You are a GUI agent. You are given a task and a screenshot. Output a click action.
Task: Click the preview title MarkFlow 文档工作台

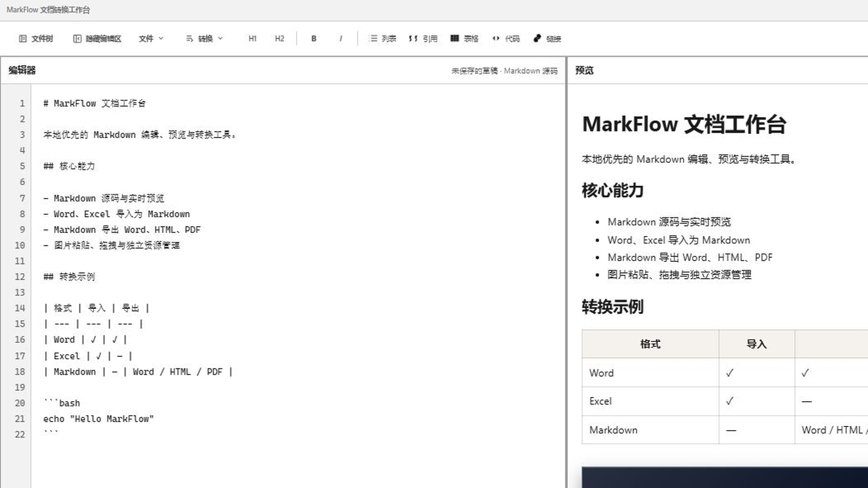(684, 124)
